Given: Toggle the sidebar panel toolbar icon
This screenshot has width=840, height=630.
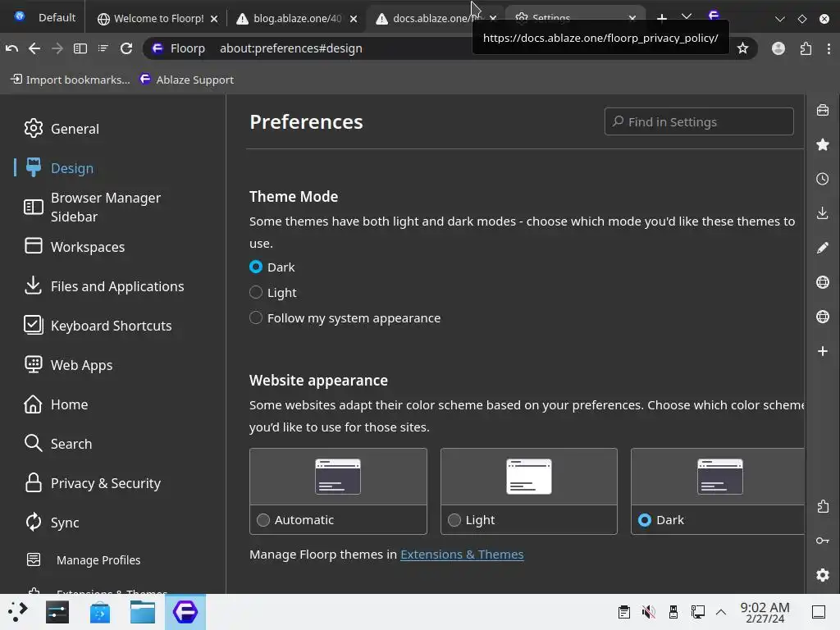Looking at the screenshot, I should (x=80, y=48).
